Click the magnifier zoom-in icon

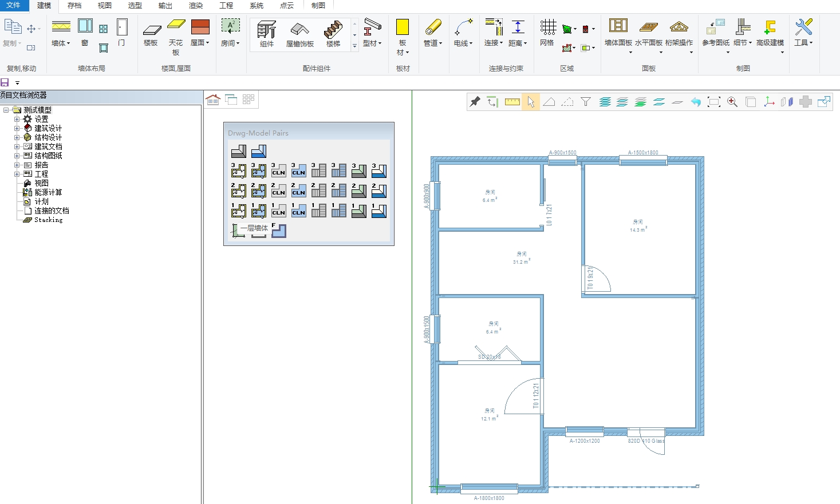coord(732,102)
